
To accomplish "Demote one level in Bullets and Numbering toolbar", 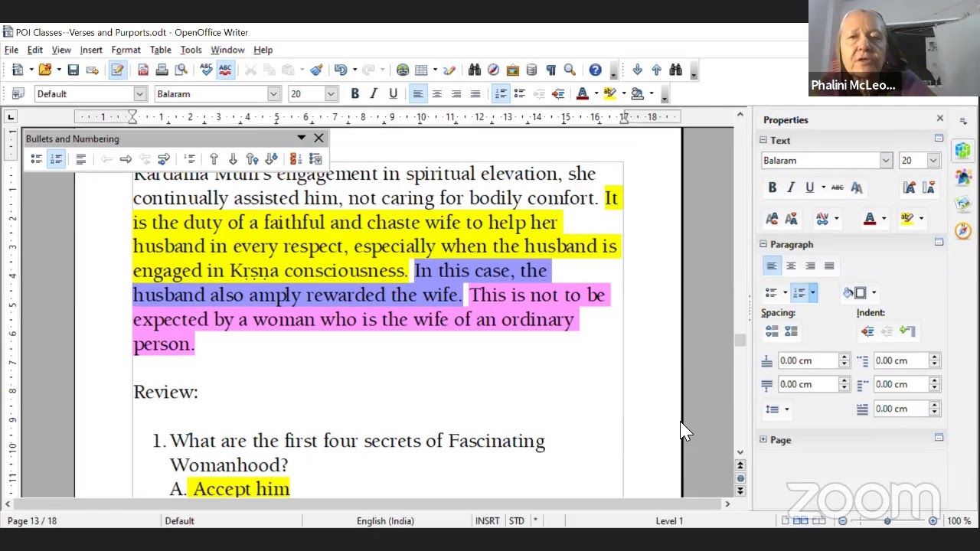I will pyautogui.click(x=126, y=159).
